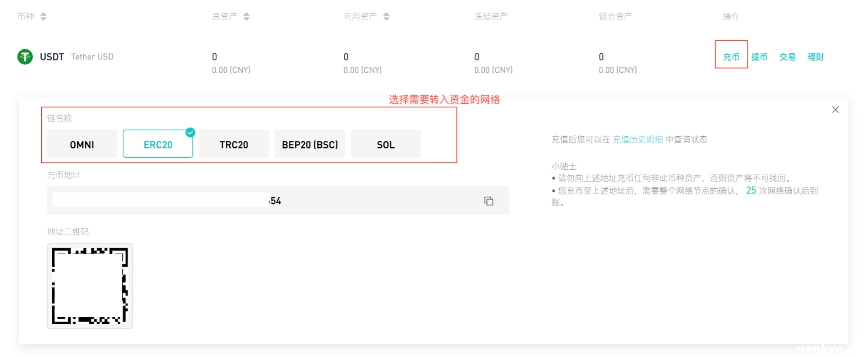
Task: Copy the deposit address with copy icon
Action: (x=488, y=201)
